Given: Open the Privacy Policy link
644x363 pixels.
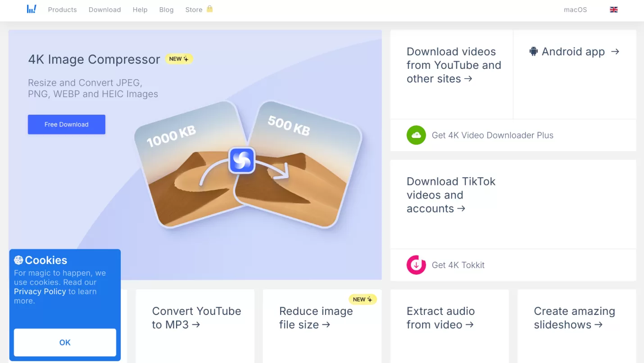Looking at the screenshot, I should [x=40, y=291].
